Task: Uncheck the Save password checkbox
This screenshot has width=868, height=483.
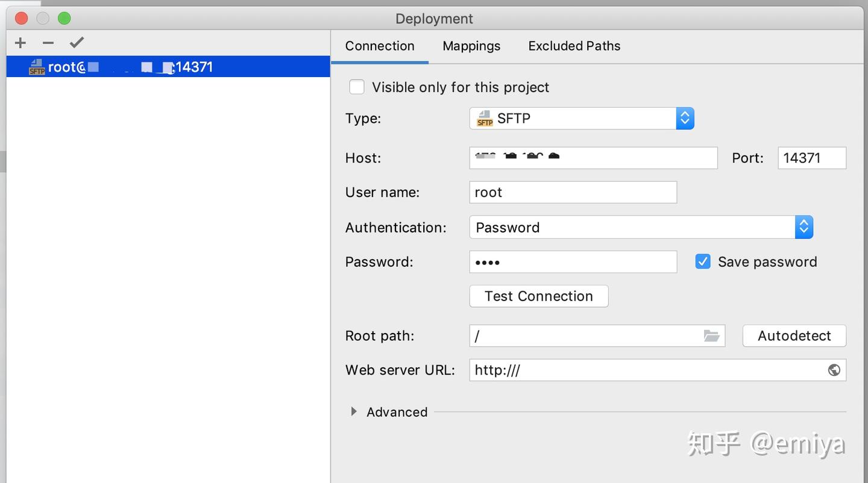Action: click(703, 261)
